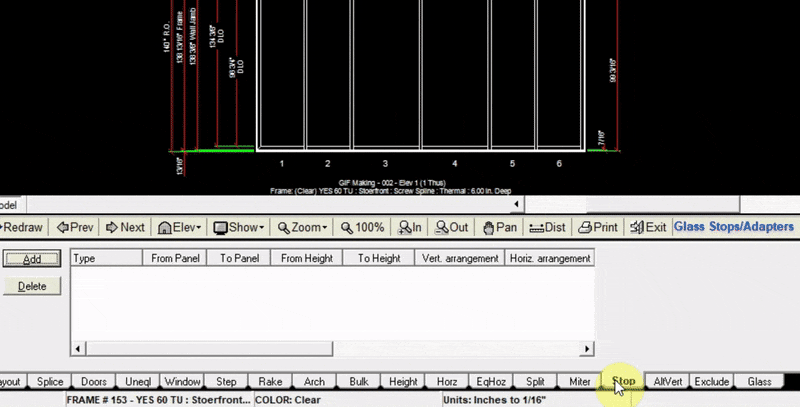Zoom Out of the drawing
This screenshot has height=407, width=800.
(x=451, y=227)
